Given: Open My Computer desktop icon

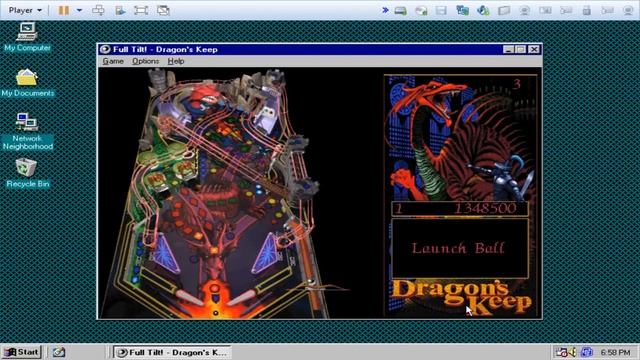Looking at the screenshot, I should click(x=27, y=37).
